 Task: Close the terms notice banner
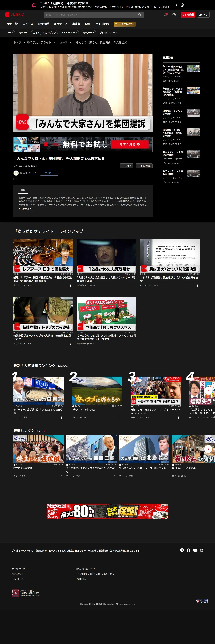182,5
